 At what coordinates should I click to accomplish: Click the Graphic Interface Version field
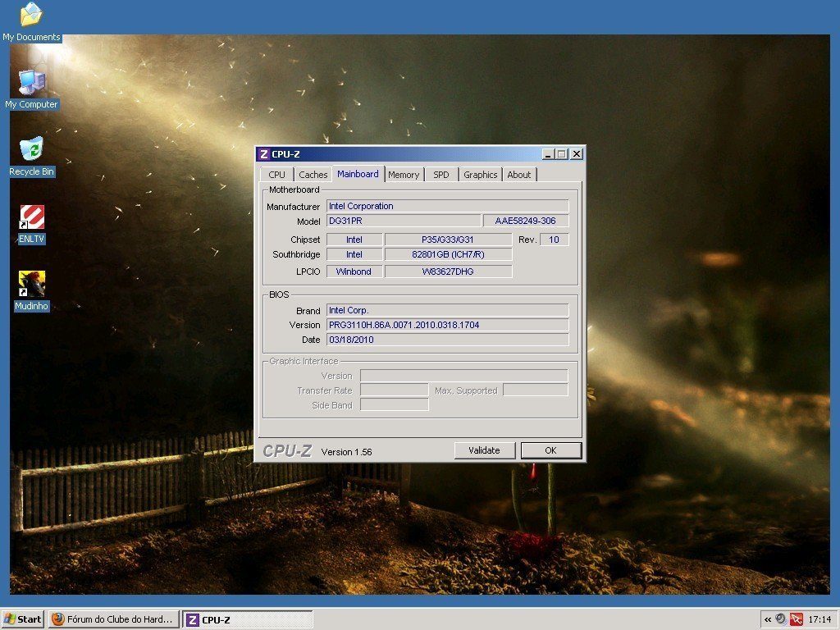tap(464, 376)
